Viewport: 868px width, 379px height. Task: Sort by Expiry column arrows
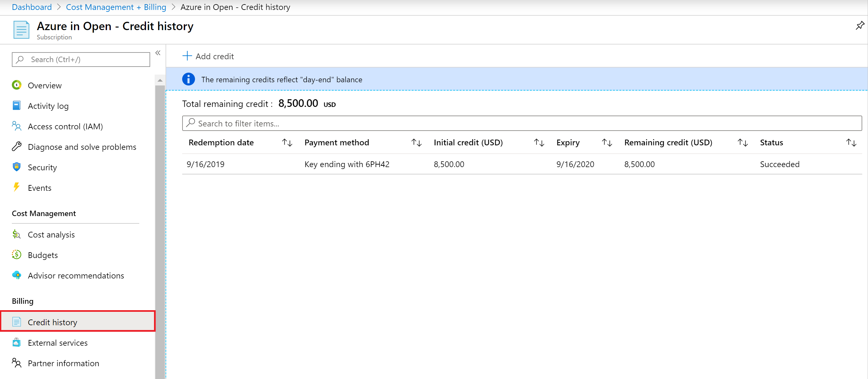pyautogui.click(x=606, y=142)
